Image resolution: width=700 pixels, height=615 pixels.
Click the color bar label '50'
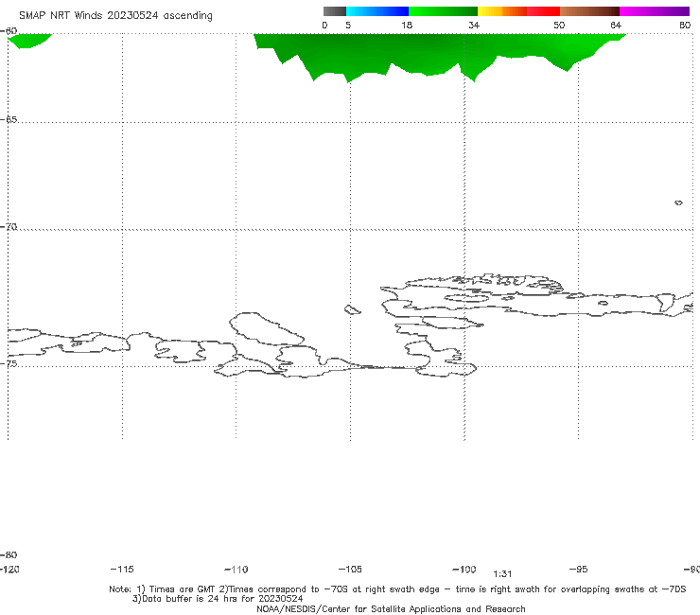559,25
